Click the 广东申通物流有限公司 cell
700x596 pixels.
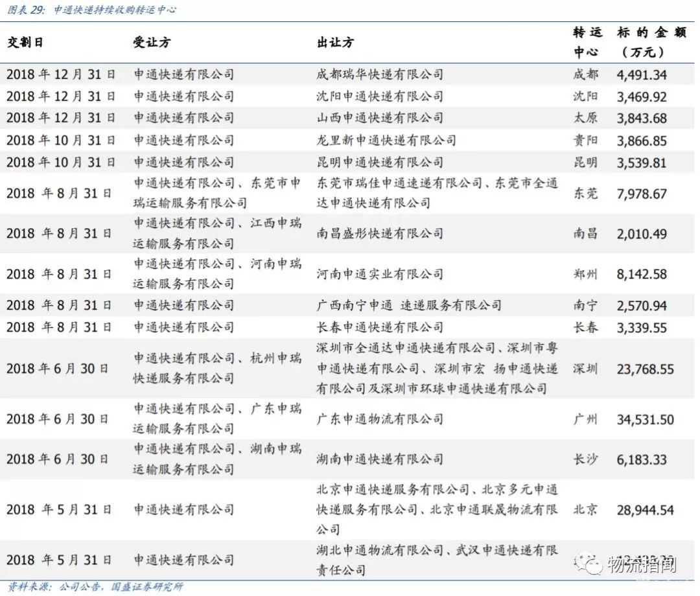click(380, 419)
